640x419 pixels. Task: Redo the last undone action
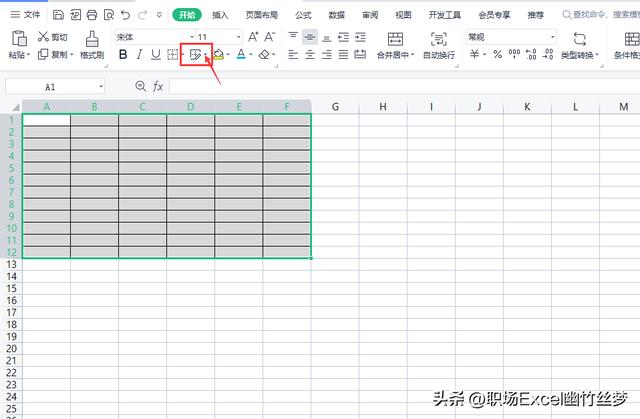pos(142,15)
